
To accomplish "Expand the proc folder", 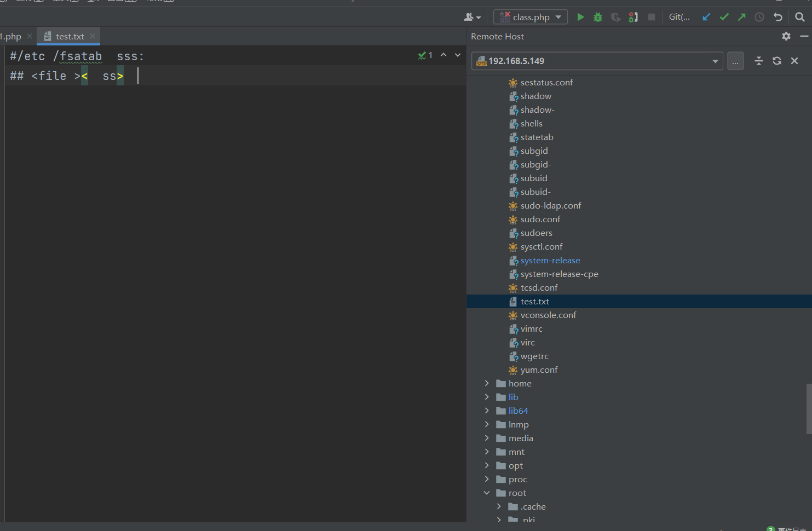I will pyautogui.click(x=487, y=479).
